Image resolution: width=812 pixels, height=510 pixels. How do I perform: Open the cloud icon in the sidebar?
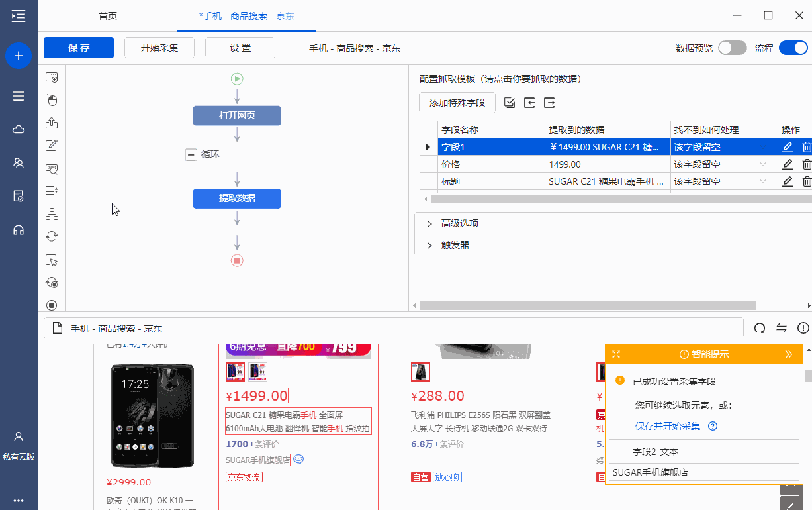pos(19,129)
